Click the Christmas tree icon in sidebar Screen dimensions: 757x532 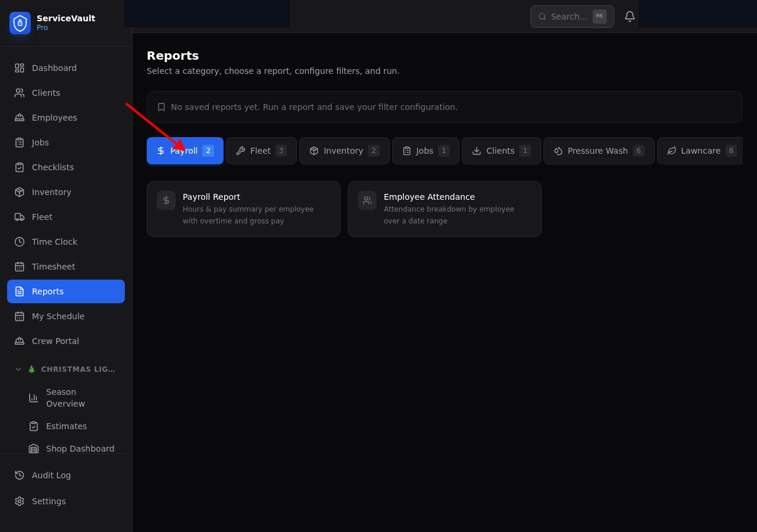tap(31, 369)
